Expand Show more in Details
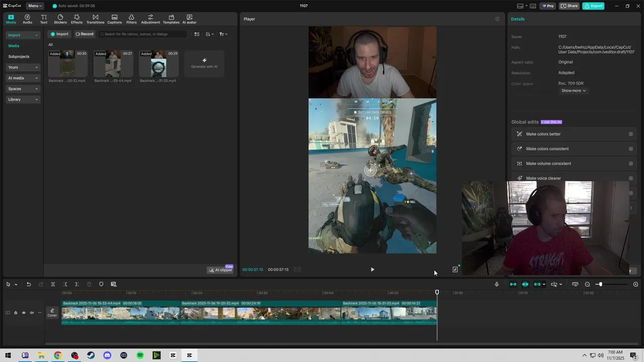The height and width of the screenshot is (362, 644). pyautogui.click(x=574, y=90)
